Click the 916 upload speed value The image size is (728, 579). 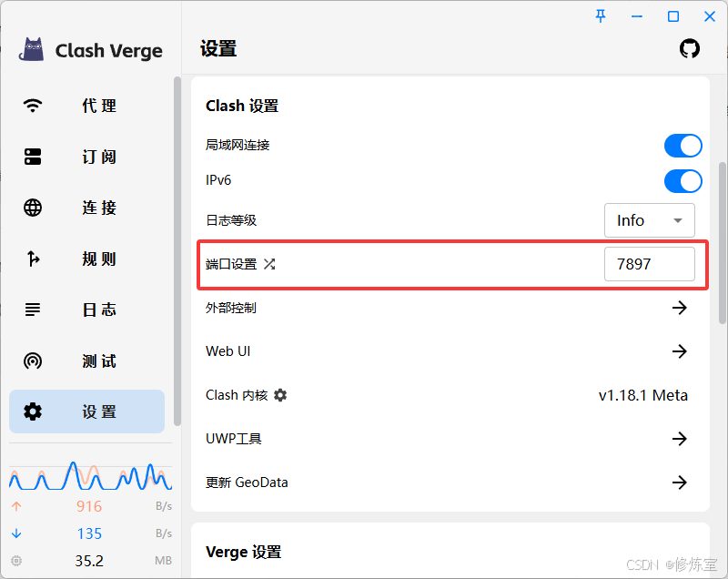[89, 506]
